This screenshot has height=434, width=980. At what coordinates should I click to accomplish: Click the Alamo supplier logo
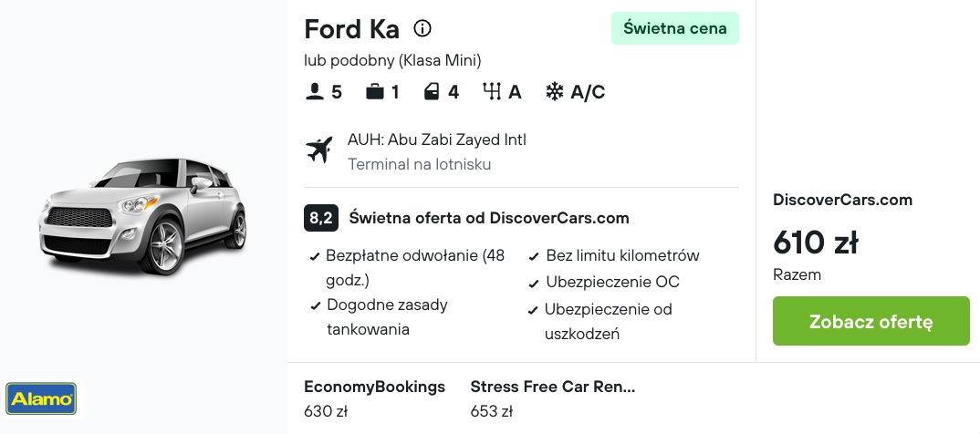[x=41, y=398]
